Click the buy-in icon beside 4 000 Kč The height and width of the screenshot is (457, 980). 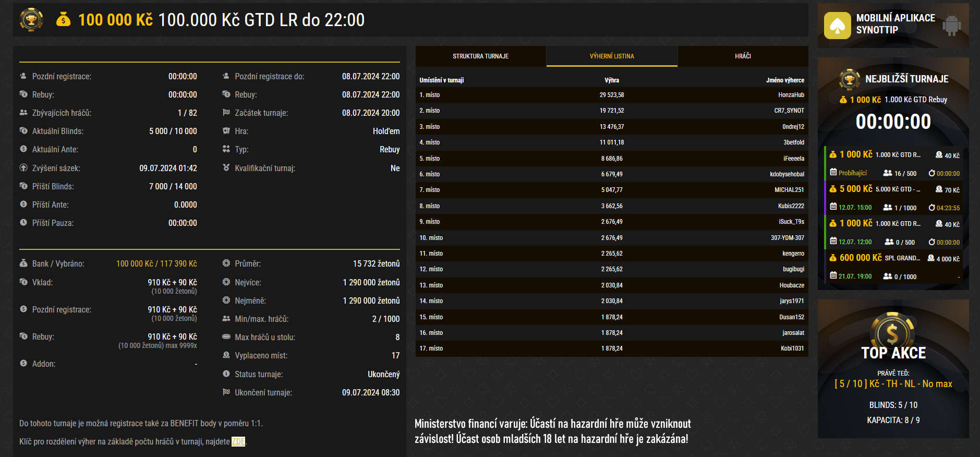pyautogui.click(x=931, y=258)
